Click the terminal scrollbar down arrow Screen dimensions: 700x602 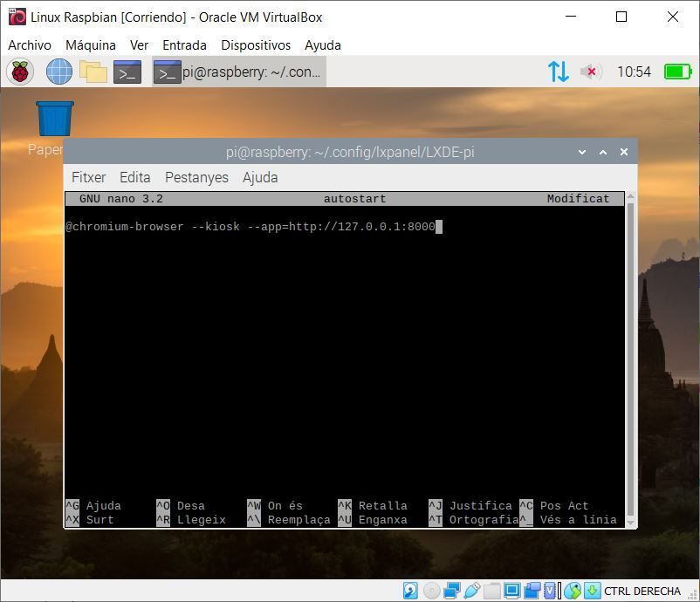pyautogui.click(x=630, y=523)
